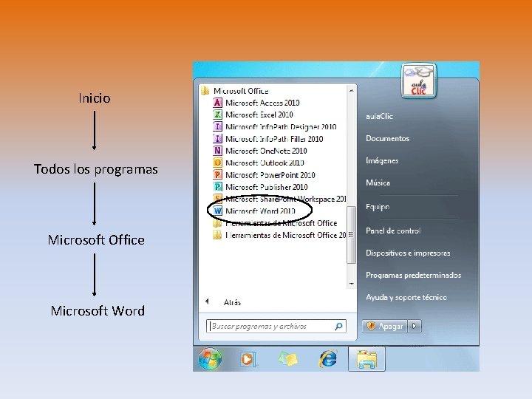This screenshot has height=399, width=532.
Task: Click the SharePoint Workspace icon
Action: pos(217,199)
